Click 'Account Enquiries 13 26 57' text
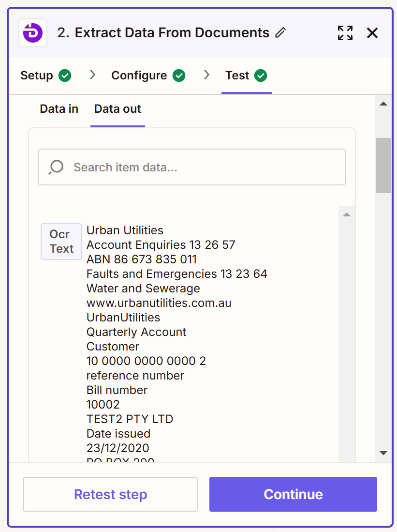 [x=161, y=244]
